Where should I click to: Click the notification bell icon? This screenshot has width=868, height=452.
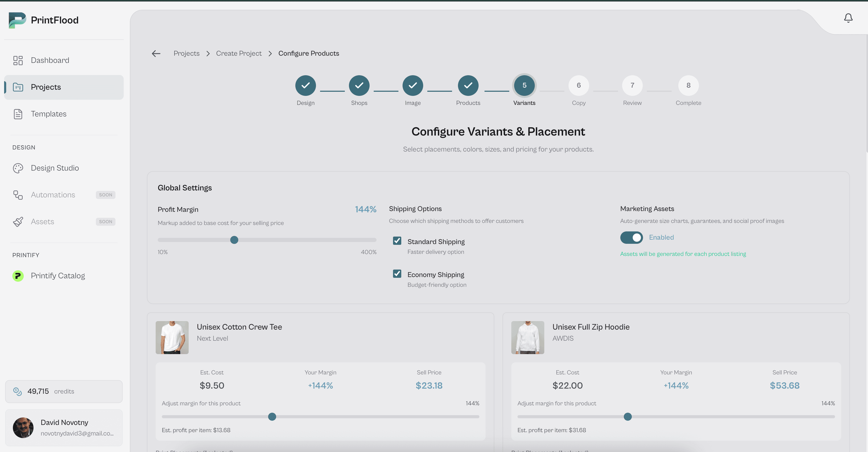(x=848, y=18)
